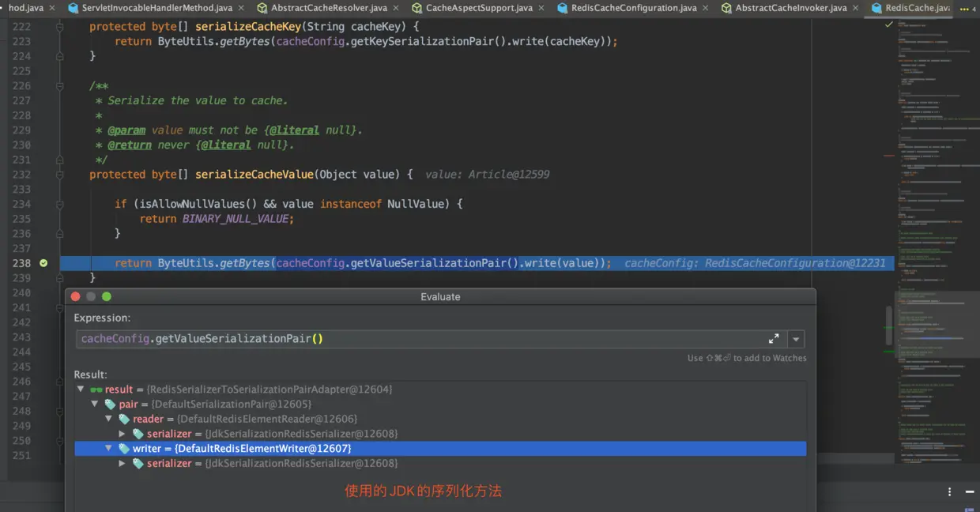Toggle the breakpoint on line 238
The image size is (980, 512).
43,263
